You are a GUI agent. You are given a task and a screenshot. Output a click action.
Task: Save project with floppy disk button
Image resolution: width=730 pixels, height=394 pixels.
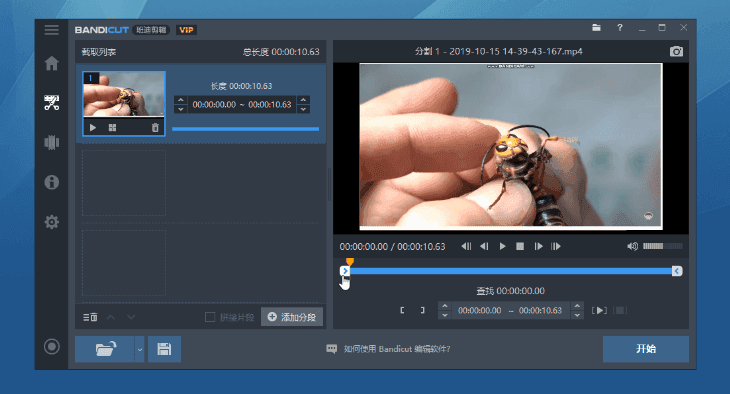[x=164, y=349]
